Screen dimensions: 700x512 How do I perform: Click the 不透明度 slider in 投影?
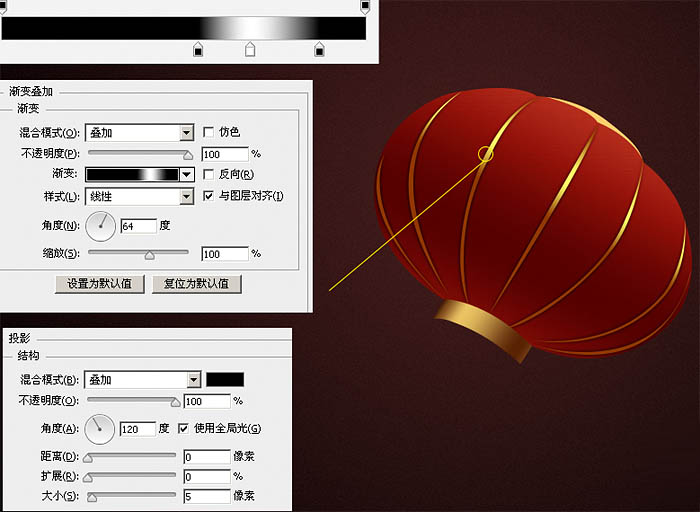click(133, 400)
